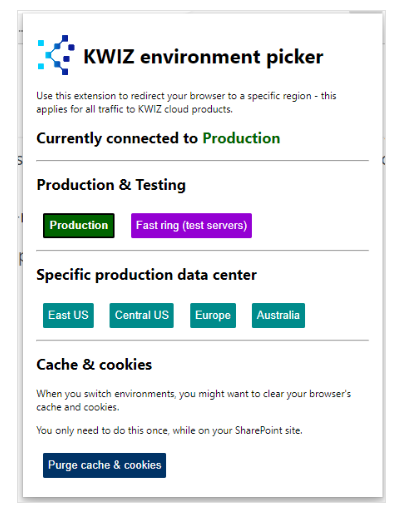Select the Australia data center
Image resolution: width=407 pixels, height=517 pixels.
coord(278,315)
